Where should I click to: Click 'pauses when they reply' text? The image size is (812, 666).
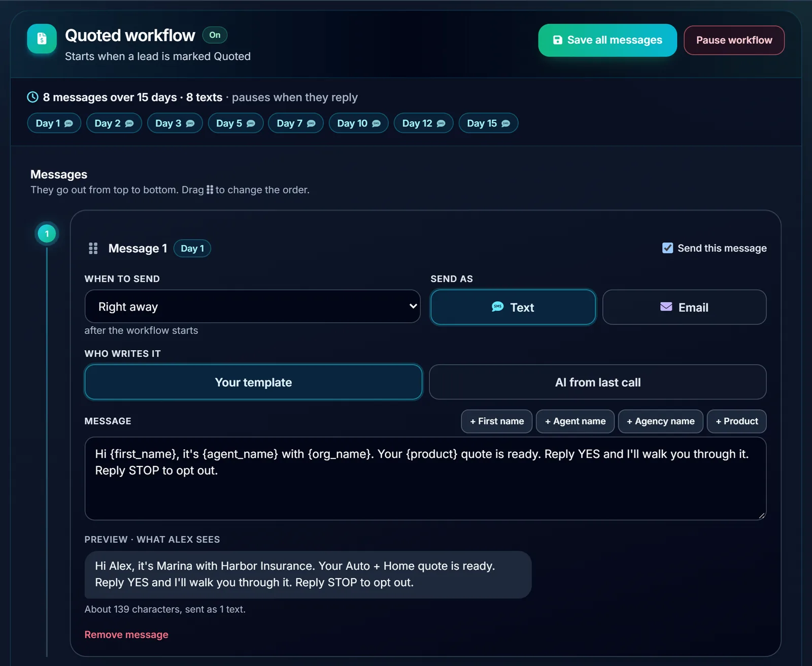pos(295,97)
